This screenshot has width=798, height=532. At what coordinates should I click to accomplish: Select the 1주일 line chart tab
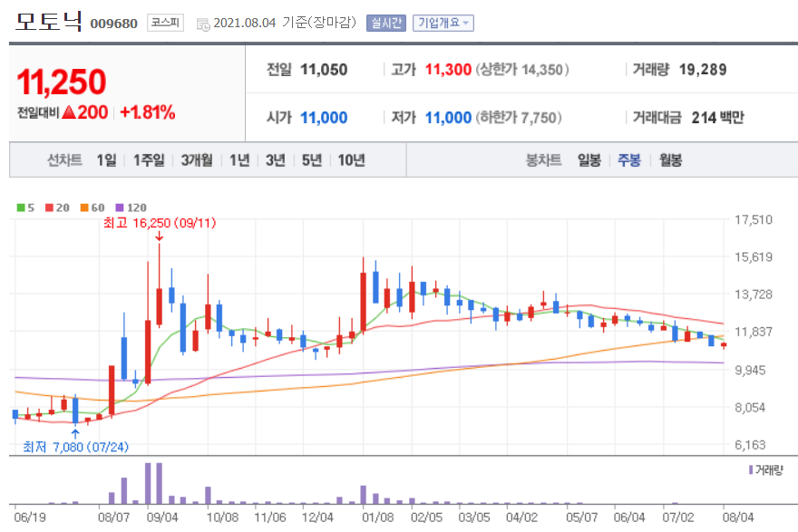click(x=149, y=160)
